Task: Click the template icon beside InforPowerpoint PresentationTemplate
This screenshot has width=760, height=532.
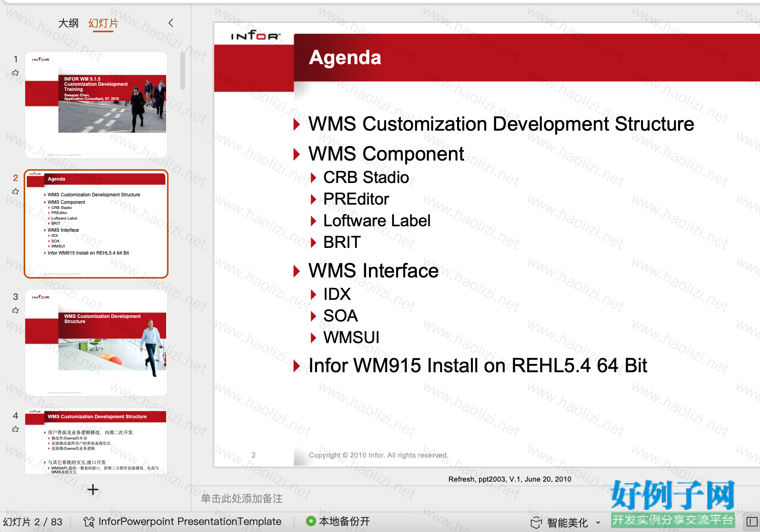Action: point(89,522)
